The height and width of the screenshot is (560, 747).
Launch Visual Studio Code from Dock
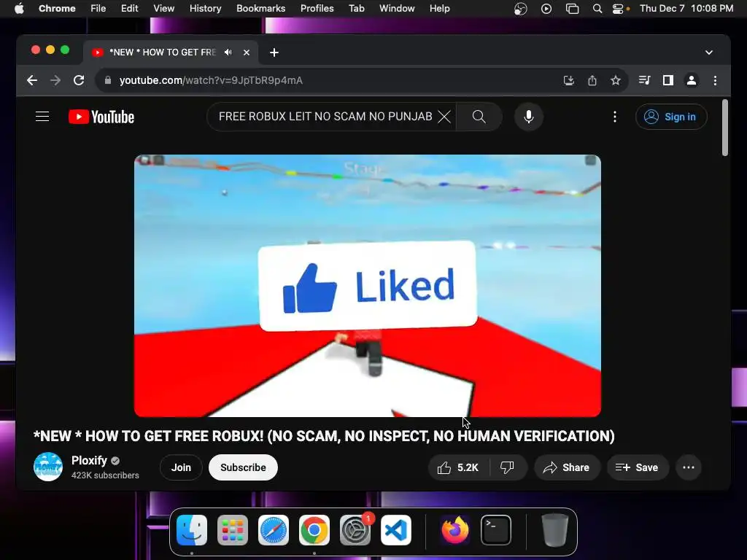click(396, 530)
